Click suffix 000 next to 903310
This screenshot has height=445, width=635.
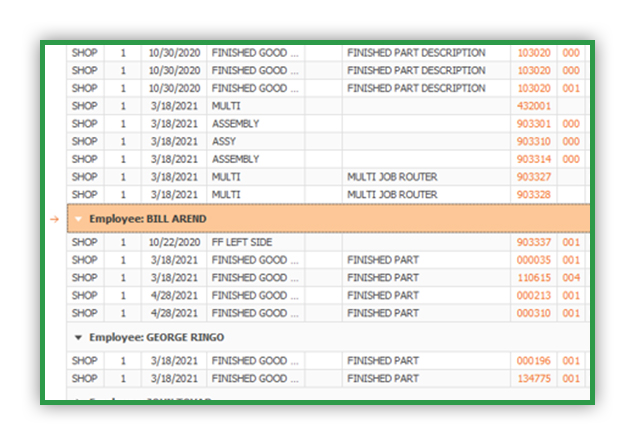point(571,142)
